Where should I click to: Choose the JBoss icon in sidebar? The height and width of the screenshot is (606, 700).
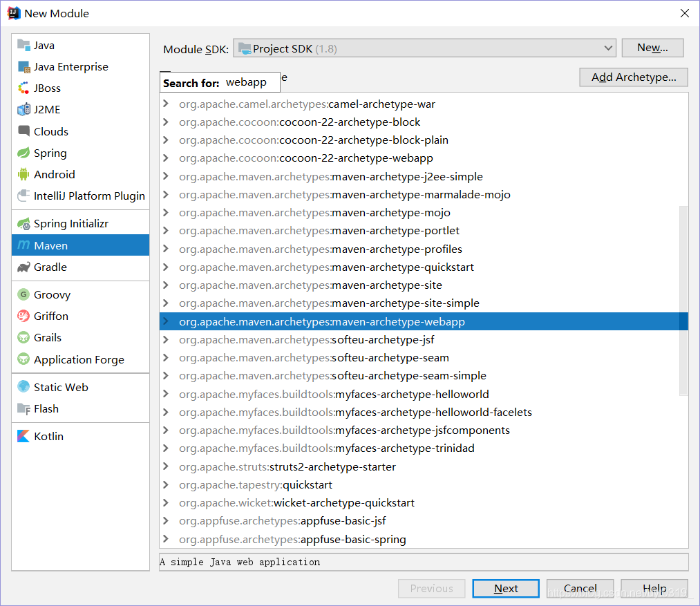point(23,88)
